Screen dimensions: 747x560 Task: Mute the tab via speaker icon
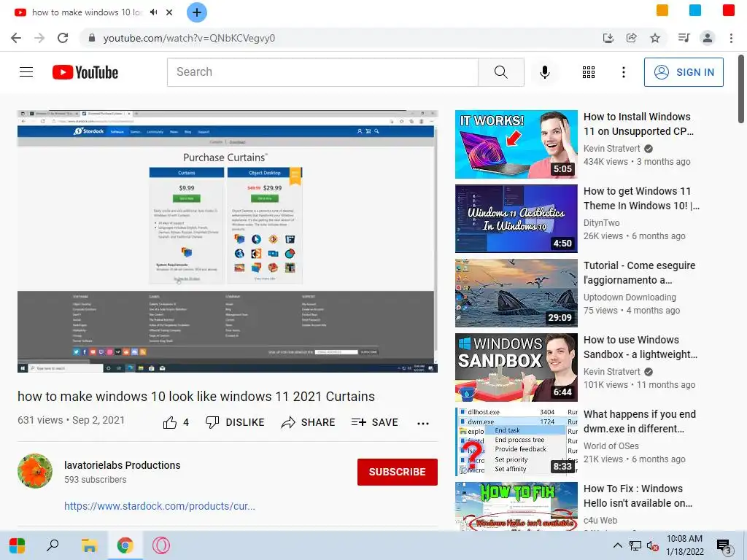(x=153, y=12)
